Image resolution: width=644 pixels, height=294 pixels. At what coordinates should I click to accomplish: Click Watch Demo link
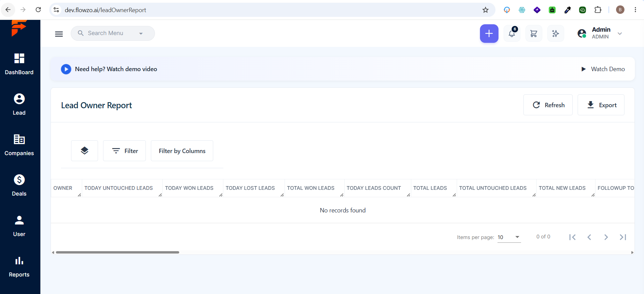click(603, 69)
